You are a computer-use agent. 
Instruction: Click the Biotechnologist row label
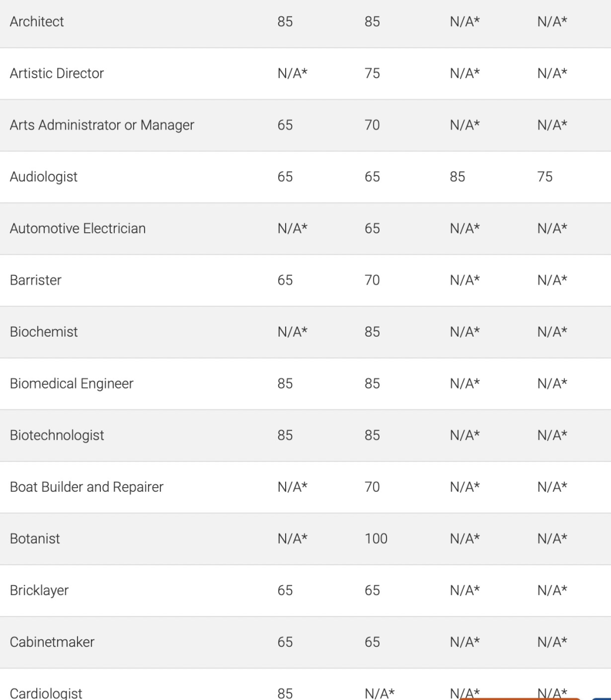click(x=57, y=435)
